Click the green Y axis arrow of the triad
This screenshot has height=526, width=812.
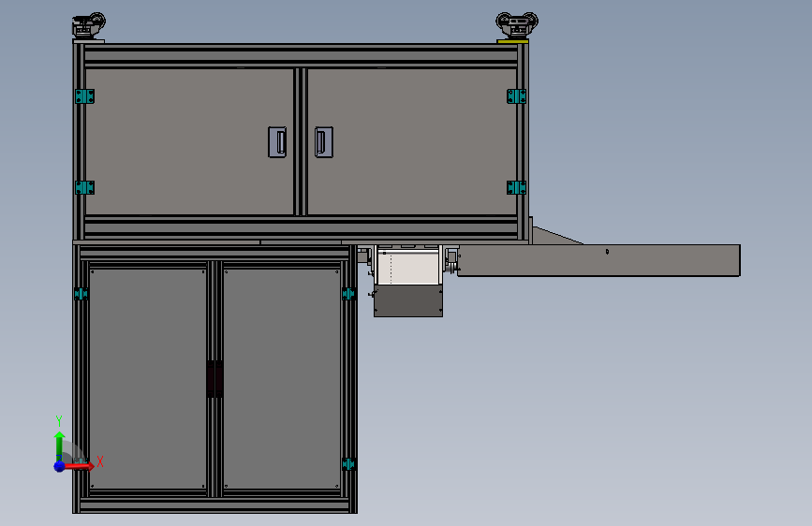coord(60,446)
